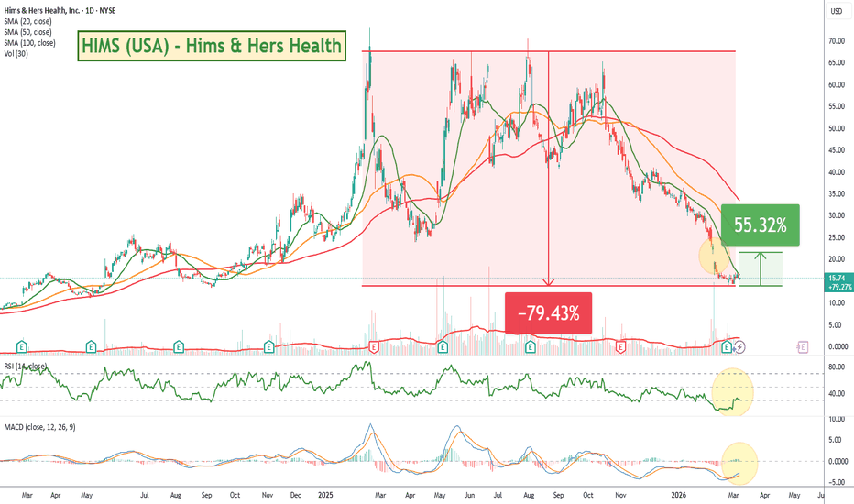Select the red -79.43% measurement label

[549, 313]
